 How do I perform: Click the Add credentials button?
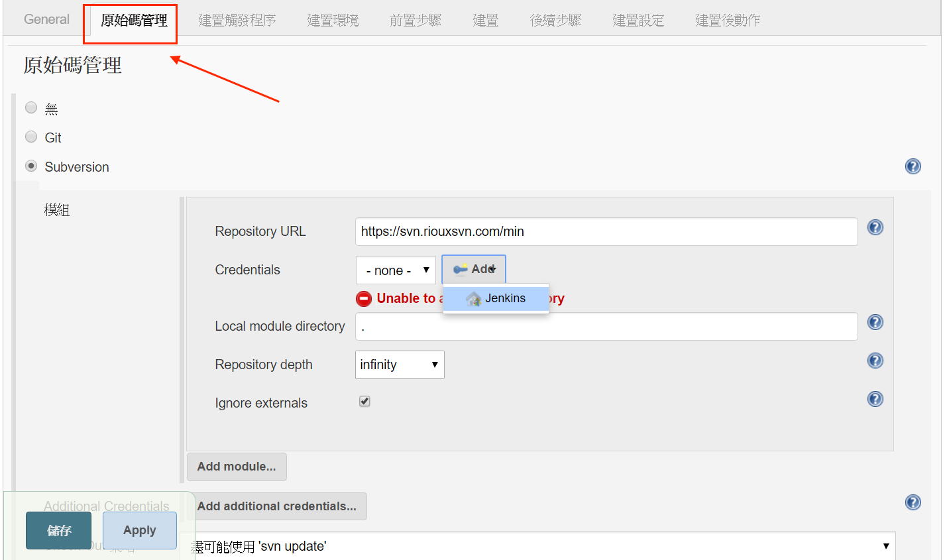point(474,269)
